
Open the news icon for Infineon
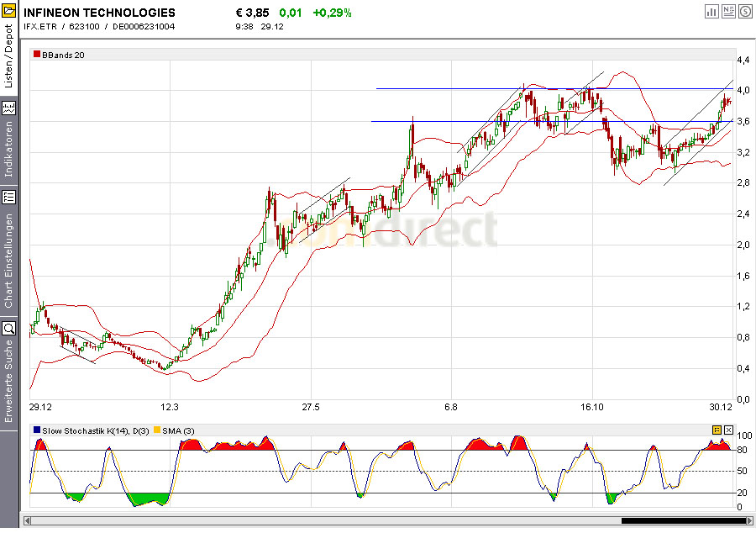(x=728, y=11)
